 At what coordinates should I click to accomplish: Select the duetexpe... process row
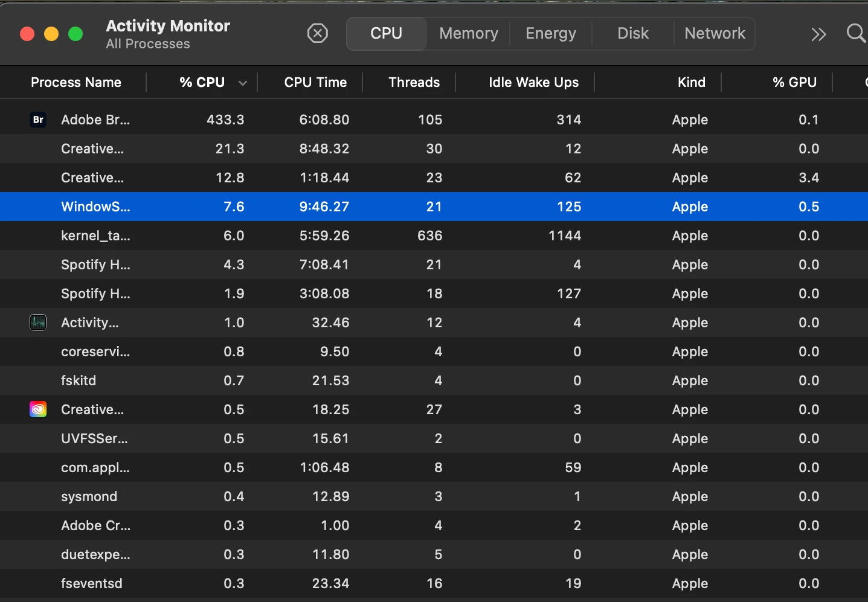(434, 554)
